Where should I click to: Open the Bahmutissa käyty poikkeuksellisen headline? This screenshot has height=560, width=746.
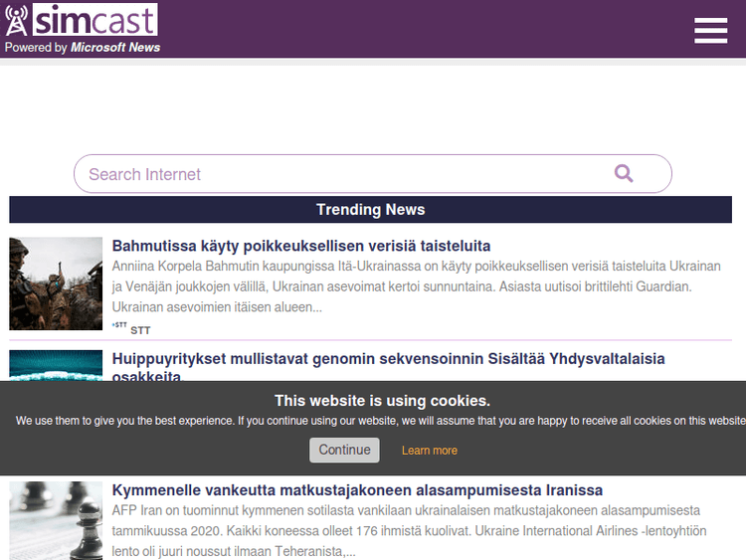click(300, 246)
